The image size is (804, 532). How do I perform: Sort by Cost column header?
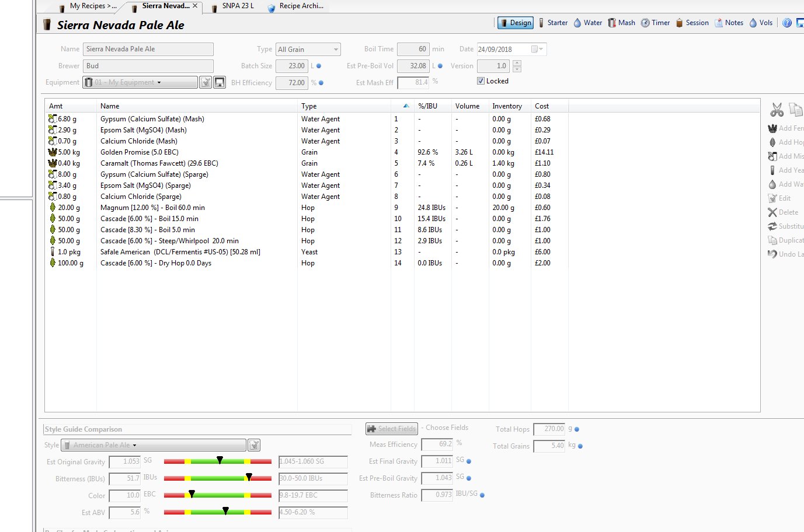coord(549,106)
